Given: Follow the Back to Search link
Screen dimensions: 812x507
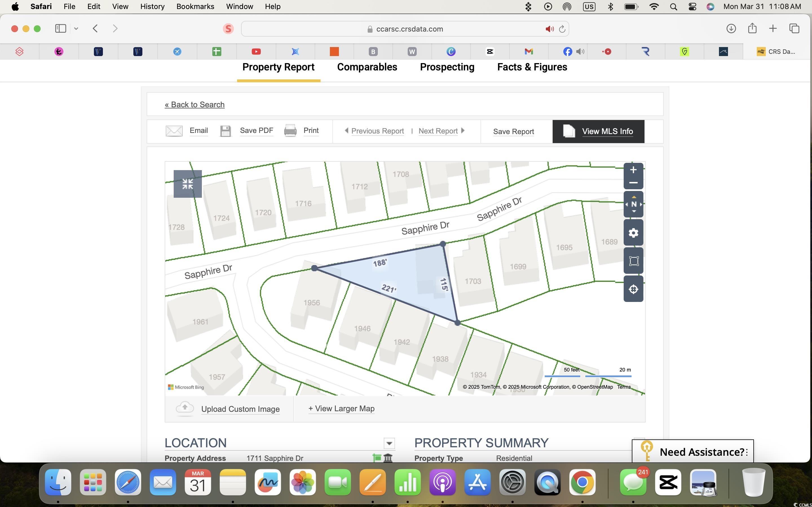Looking at the screenshot, I should [195, 104].
